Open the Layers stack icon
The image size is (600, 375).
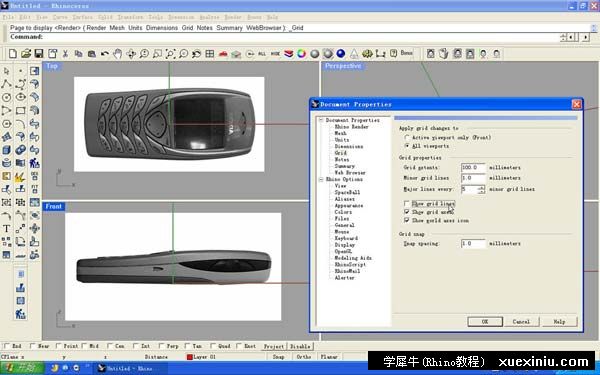pos(288,54)
